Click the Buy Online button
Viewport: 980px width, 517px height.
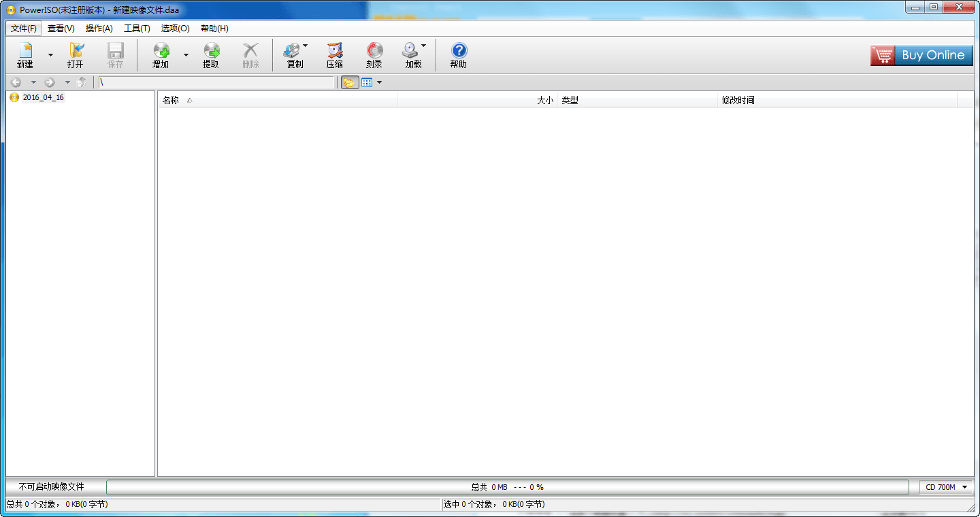(921, 55)
